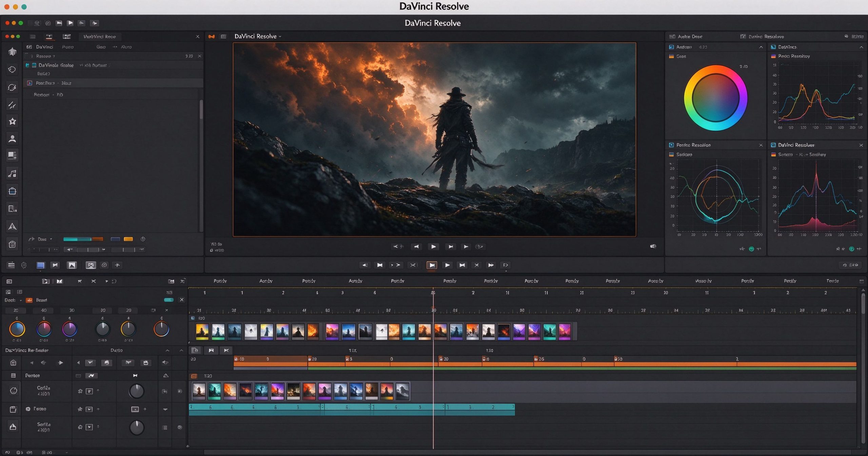Image resolution: width=868 pixels, height=456 pixels.
Task: Toggle the teal checkbox on DaVinoie row
Action: point(34,65)
